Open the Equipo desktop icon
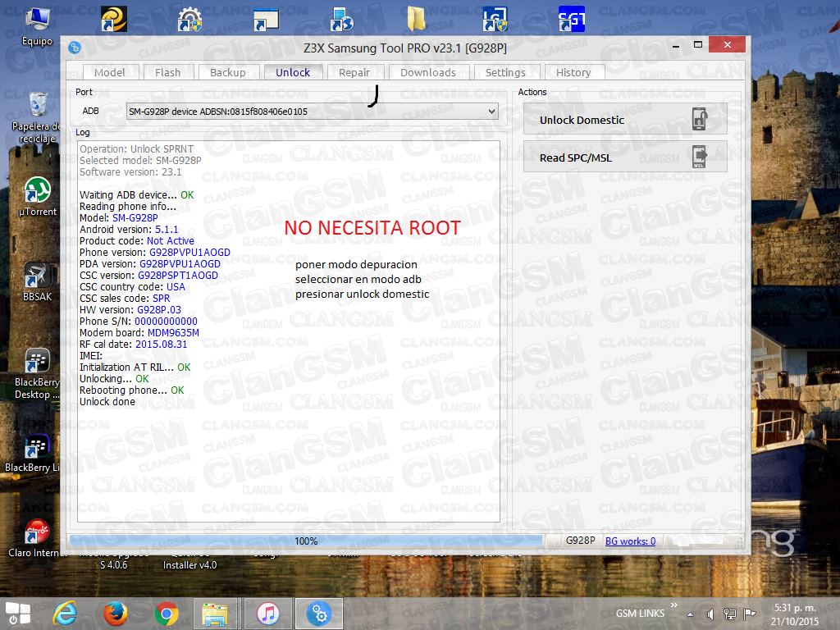 (38, 25)
